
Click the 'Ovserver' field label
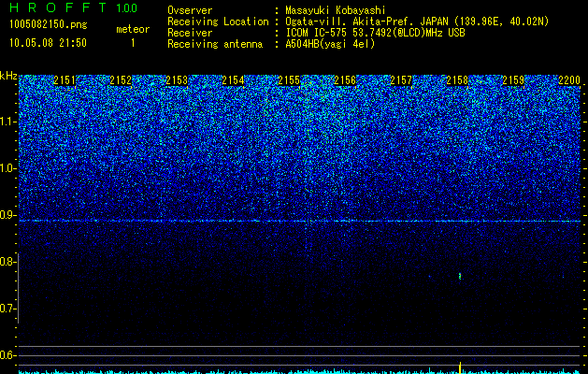click(x=190, y=10)
